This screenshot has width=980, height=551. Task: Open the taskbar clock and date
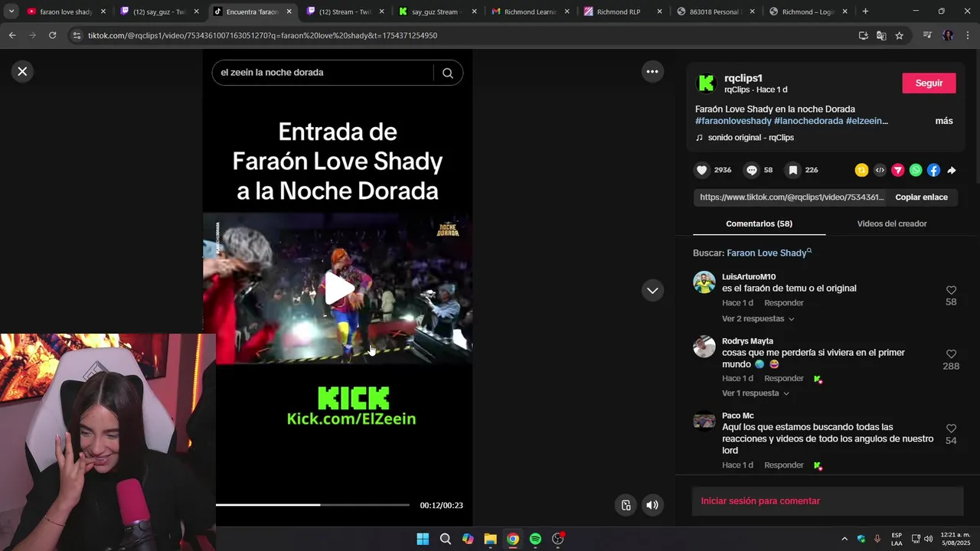point(955,539)
